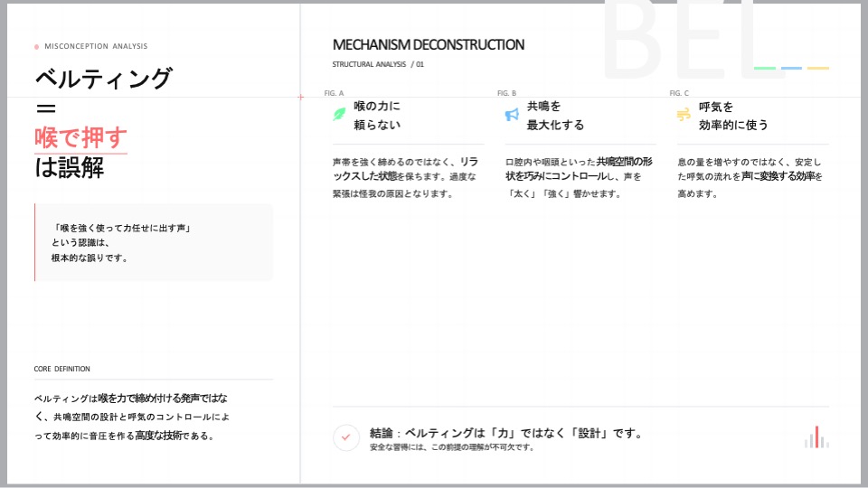The height and width of the screenshot is (488, 868).
Task: Click the 結論 conclusion statement text
Action: (x=505, y=433)
